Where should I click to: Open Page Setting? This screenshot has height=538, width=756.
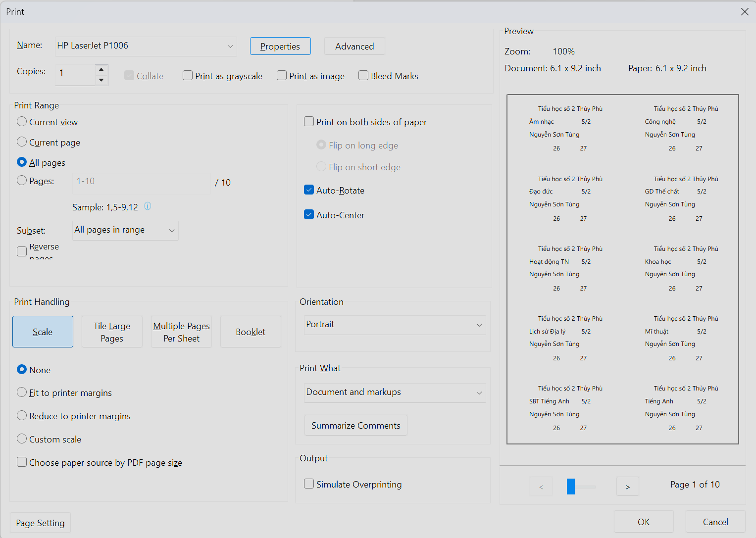(x=40, y=523)
